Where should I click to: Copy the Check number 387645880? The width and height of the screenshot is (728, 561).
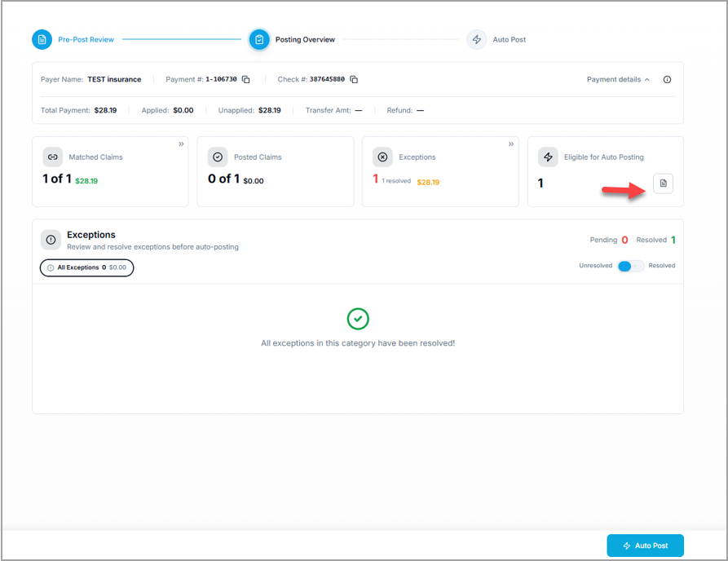(354, 80)
